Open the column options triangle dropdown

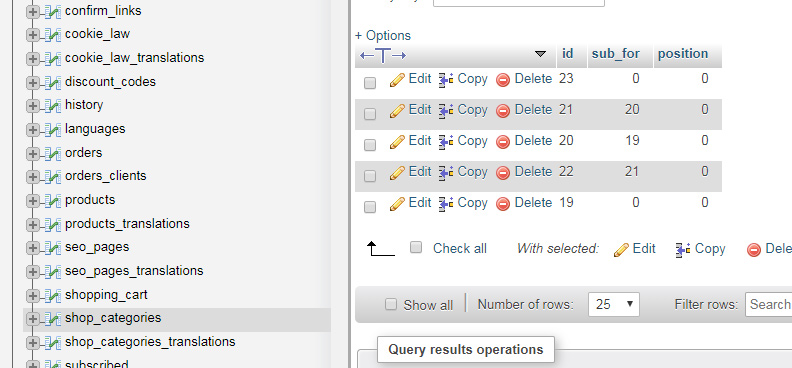(x=540, y=54)
